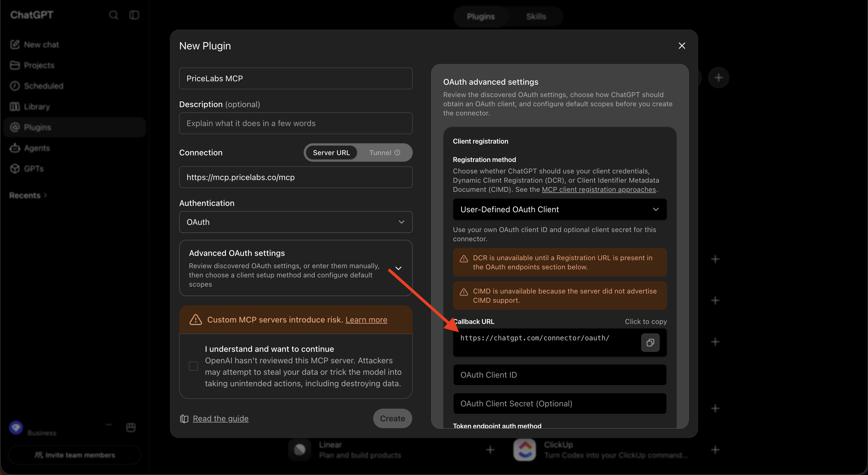
Task: Open the User-Defined OAuth Client dropdown
Action: (x=559, y=209)
